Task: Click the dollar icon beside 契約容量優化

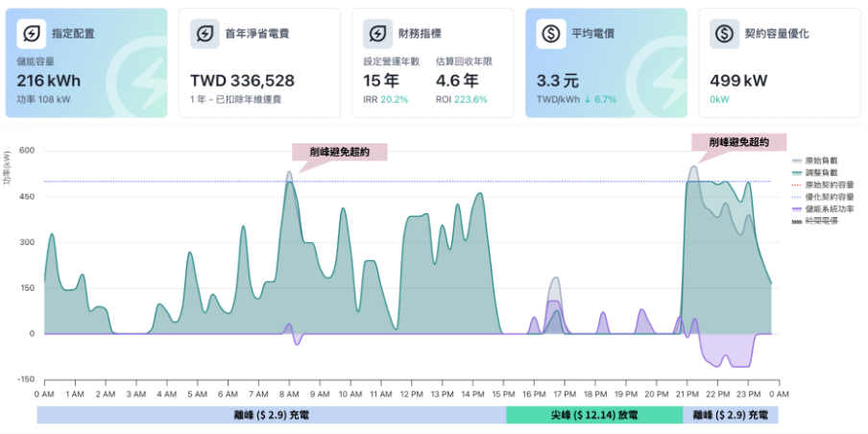Action: coord(724,34)
